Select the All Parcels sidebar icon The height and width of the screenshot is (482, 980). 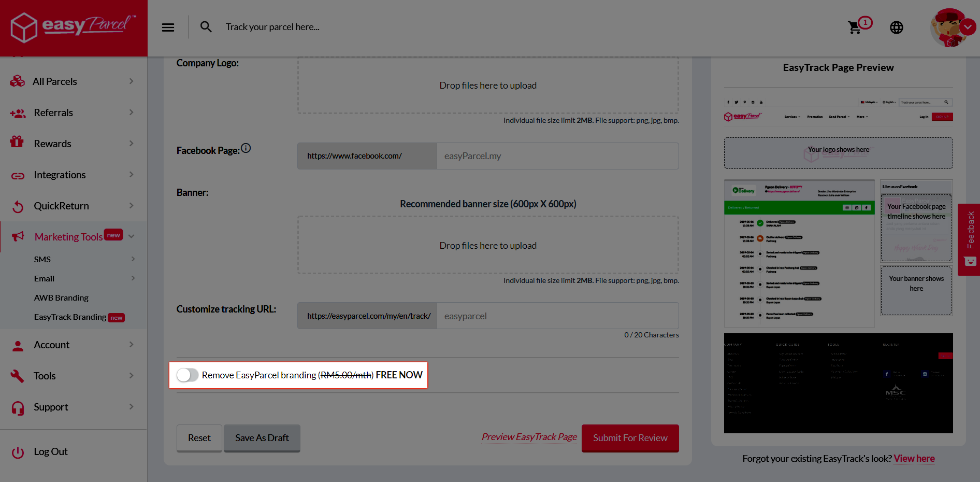[17, 81]
